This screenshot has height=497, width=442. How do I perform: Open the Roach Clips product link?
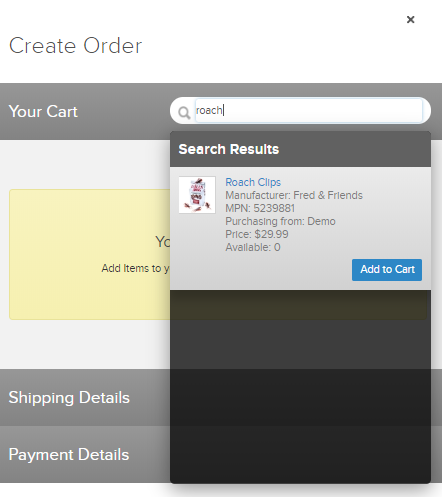(253, 182)
